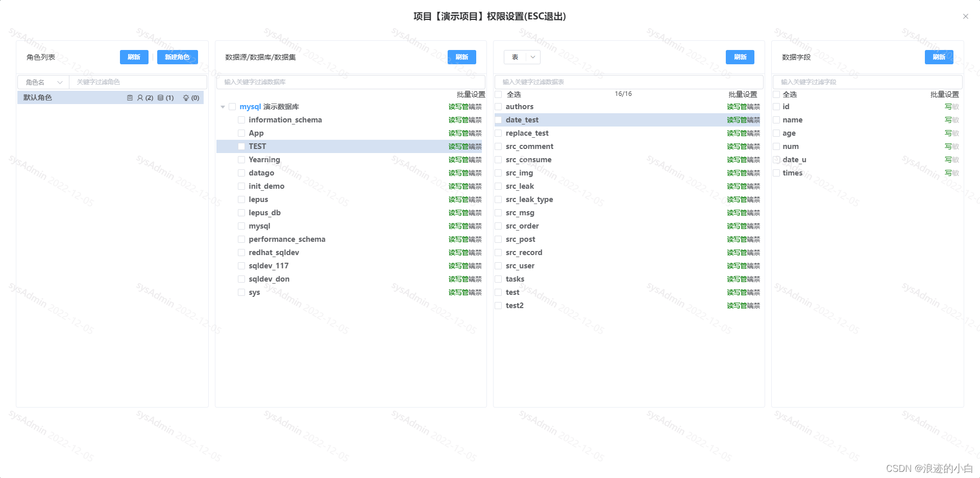Viewport: 980px width, 478px height.
Task: Check the test2 table checkbox
Action: coord(498,306)
